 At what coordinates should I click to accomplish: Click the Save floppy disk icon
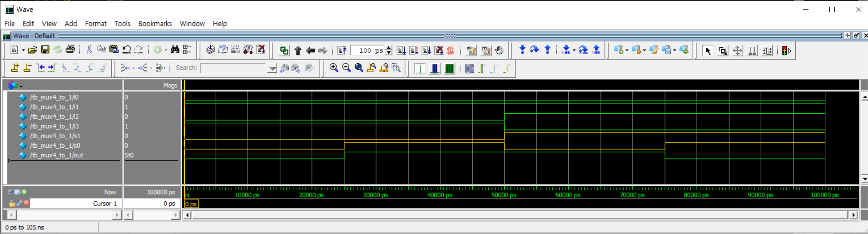click(x=45, y=50)
